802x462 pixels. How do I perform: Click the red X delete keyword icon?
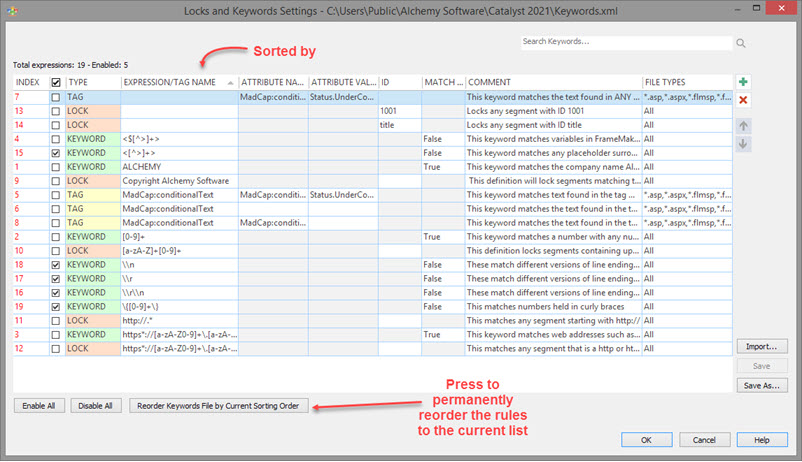tap(743, 100)
